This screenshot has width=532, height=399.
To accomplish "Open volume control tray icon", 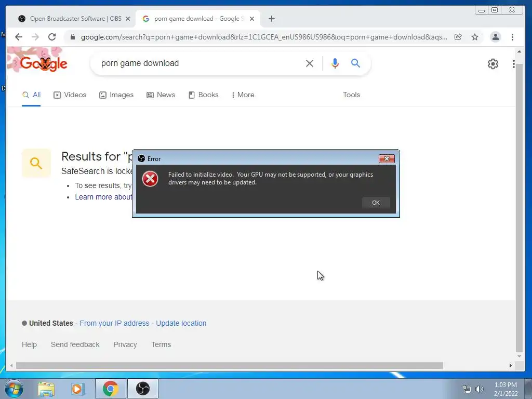I will click(480, 389).
